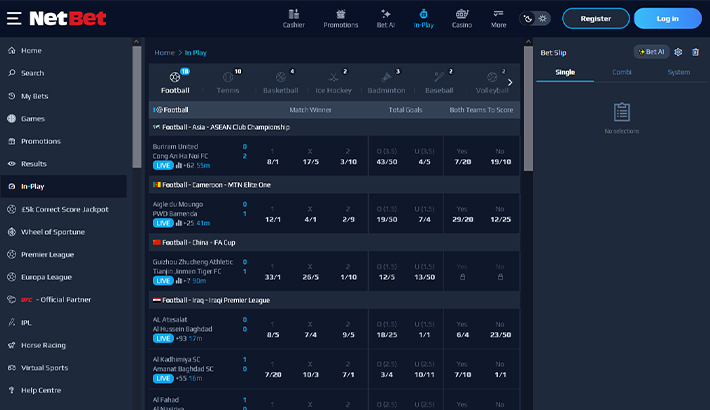Click the NetBet logo
The image size is (710, 410).
tap(67, 19)
